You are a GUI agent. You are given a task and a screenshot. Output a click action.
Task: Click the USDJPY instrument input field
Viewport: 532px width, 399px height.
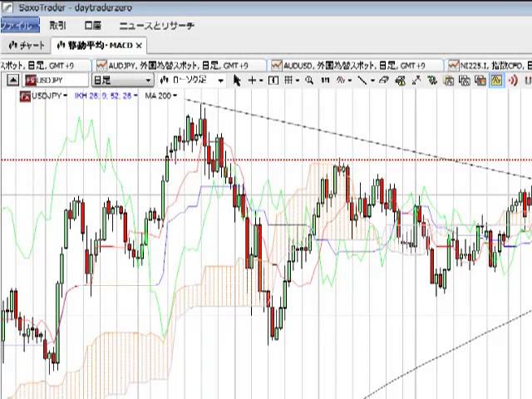click(x=56, y=81)
